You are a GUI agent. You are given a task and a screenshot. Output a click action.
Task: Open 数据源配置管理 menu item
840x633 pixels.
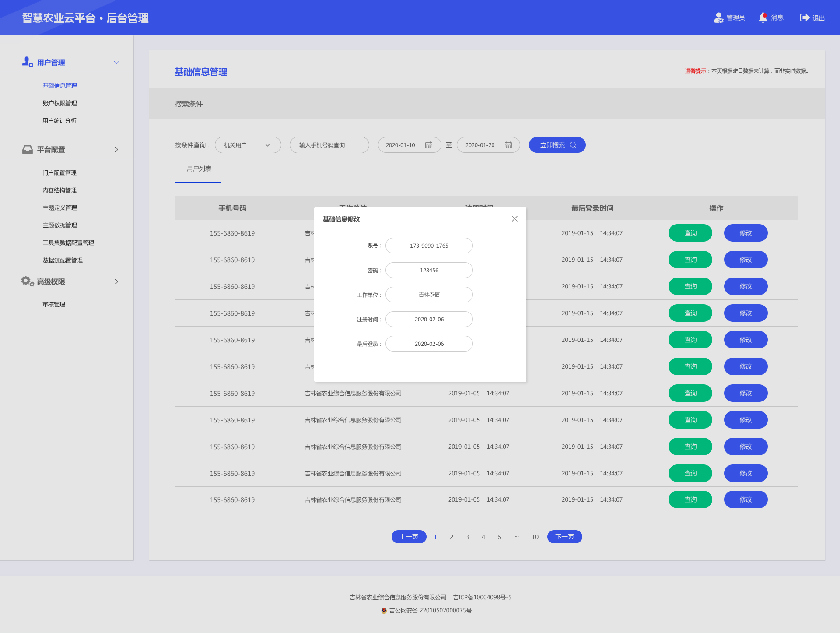(x=63, y=260)
